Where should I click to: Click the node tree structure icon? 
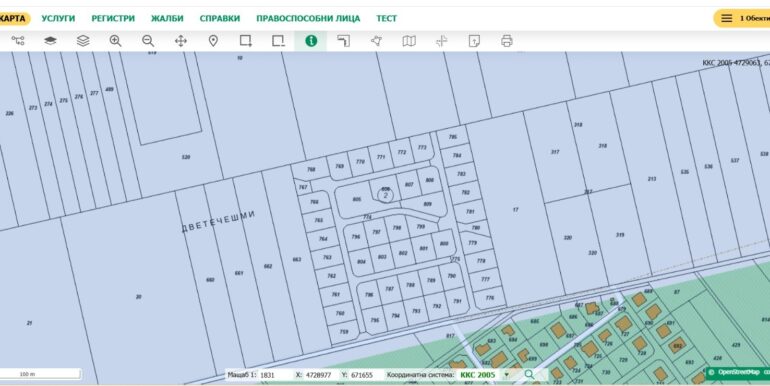pyautogui.click(x=18, y=41)
